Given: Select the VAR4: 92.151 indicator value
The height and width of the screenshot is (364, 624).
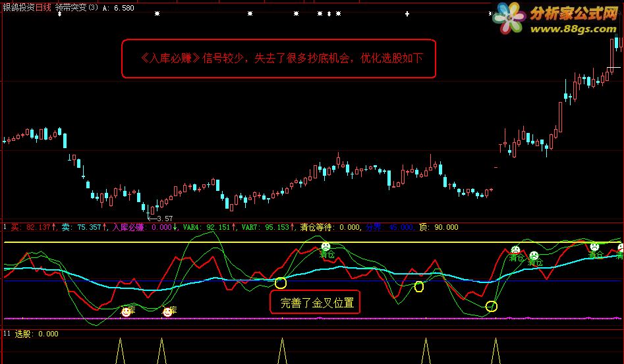Looking at the screenshot, I should (x=209, y=227).
